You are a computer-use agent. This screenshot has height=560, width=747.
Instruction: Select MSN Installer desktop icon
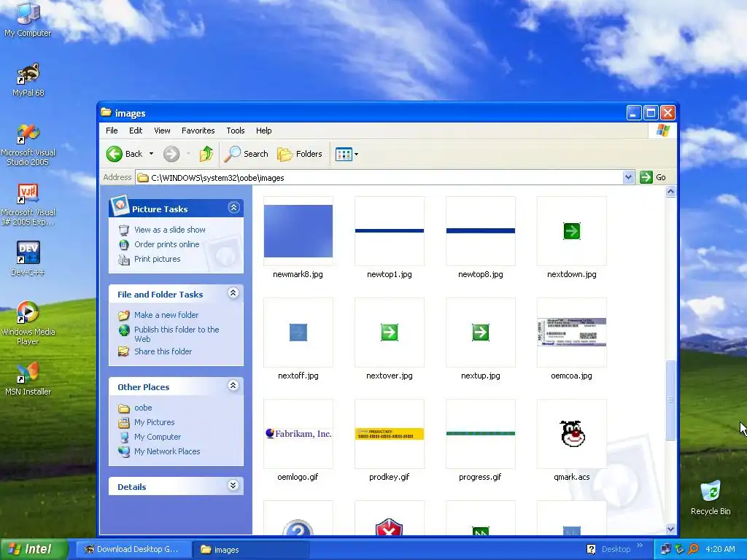[x=28, y=379]
